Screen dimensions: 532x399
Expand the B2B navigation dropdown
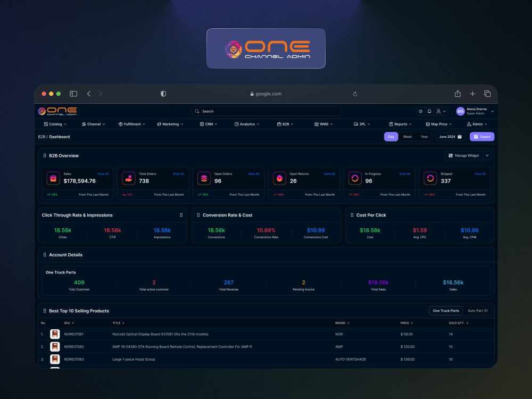(285, 124)
